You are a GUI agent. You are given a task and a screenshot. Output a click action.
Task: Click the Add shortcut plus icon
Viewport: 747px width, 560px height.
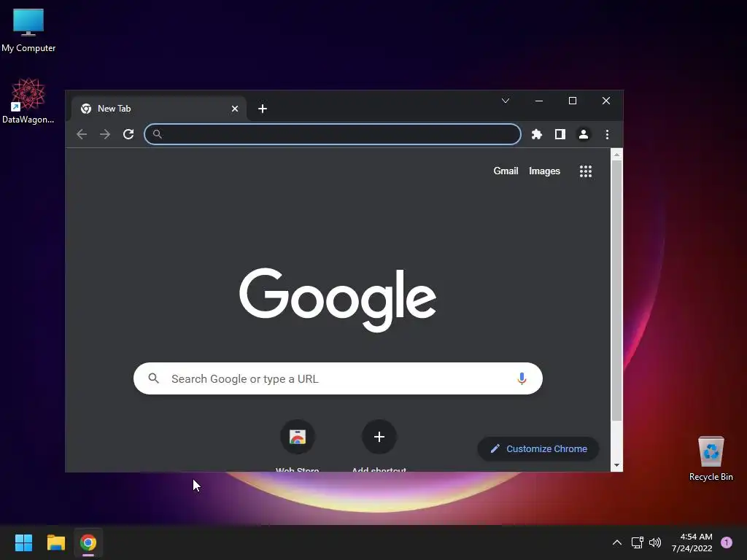click(x=379, y=437)
